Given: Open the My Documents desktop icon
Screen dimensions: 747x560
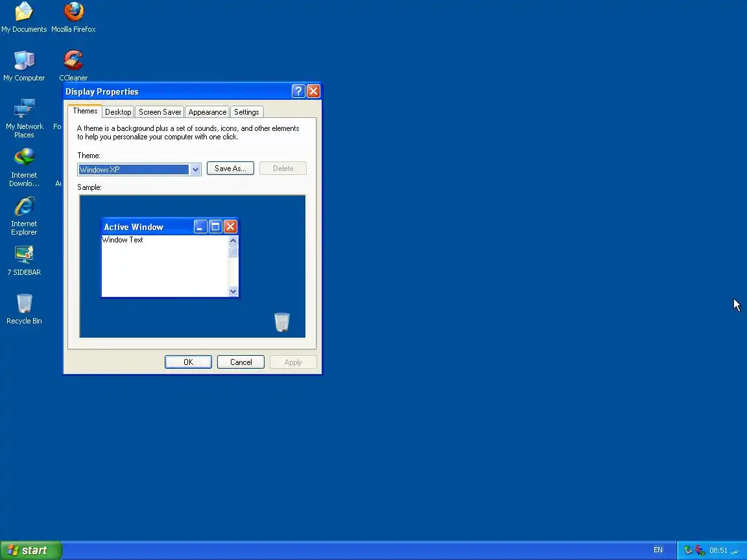Looking at the screenshot, I should click(24, 17).
